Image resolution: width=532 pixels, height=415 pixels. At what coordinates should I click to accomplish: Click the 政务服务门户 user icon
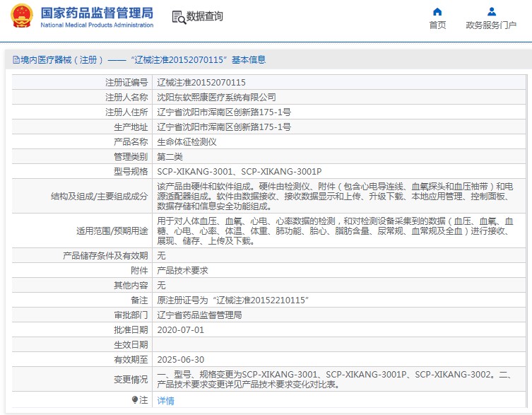point(491,12)
